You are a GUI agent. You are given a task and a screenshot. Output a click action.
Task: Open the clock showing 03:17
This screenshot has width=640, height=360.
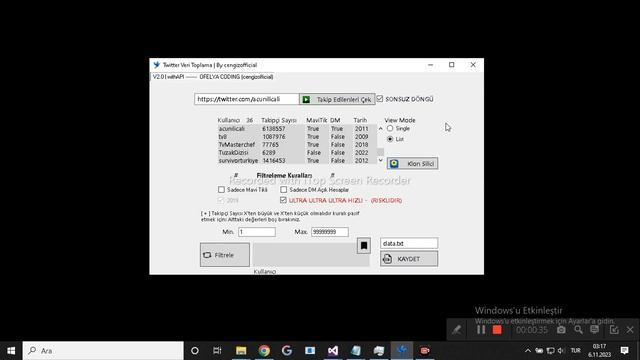point(599,351)
